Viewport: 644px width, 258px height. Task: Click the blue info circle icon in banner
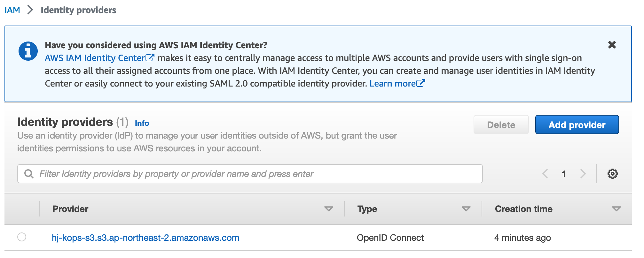[x=28, y=51]
